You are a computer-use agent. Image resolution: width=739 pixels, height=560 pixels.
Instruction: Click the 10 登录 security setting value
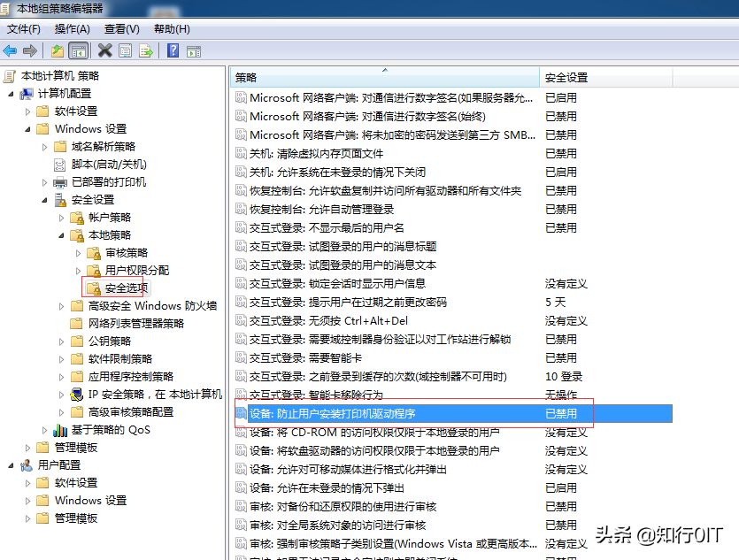click(x=564, y=376)
